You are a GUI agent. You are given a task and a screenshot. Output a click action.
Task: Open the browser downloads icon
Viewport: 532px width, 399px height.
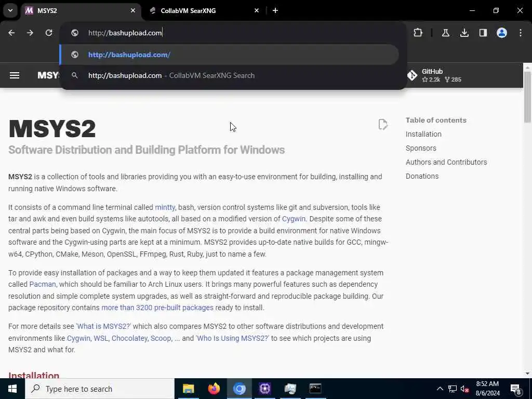(x=464, y=33)
